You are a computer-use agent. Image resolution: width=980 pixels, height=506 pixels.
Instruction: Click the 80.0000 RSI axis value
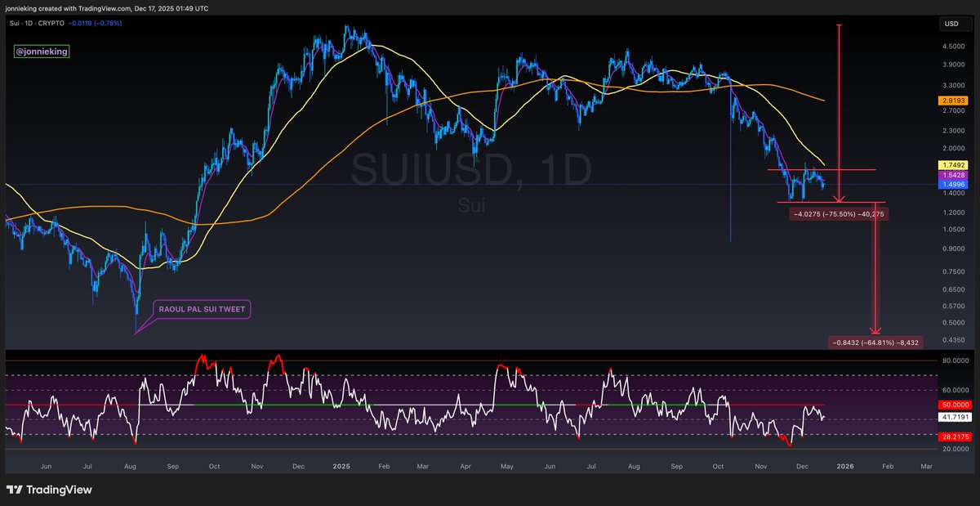point(954,360)
